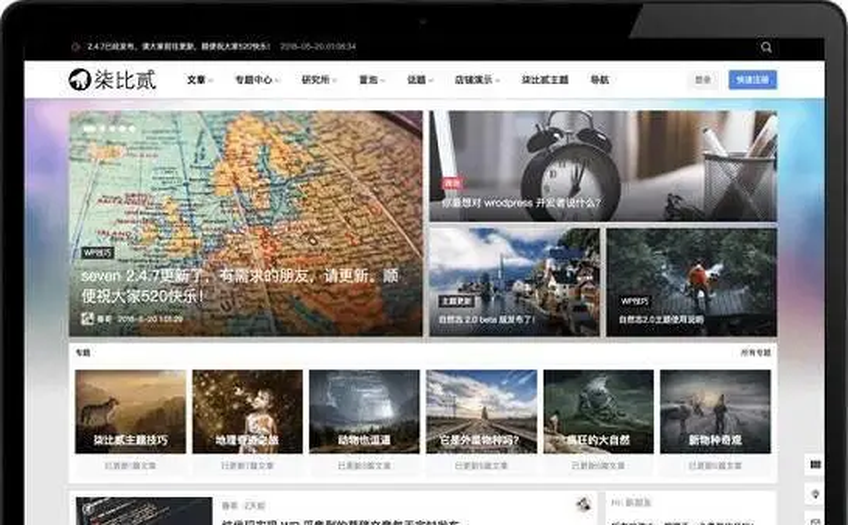Click the grid icon on right floating sidebar
848x525 pixels.
(816, 465)
